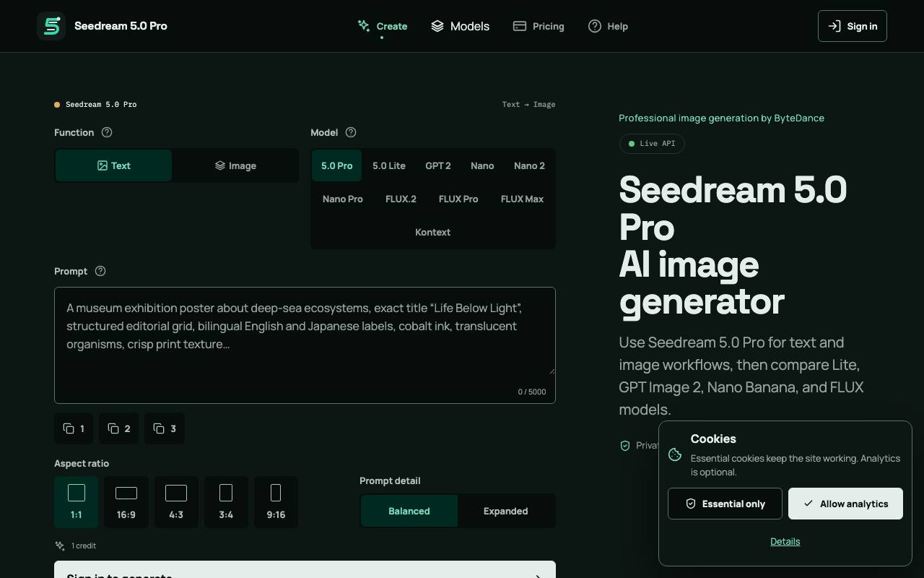Click the privacy shield icon under description

coord(625,446)
